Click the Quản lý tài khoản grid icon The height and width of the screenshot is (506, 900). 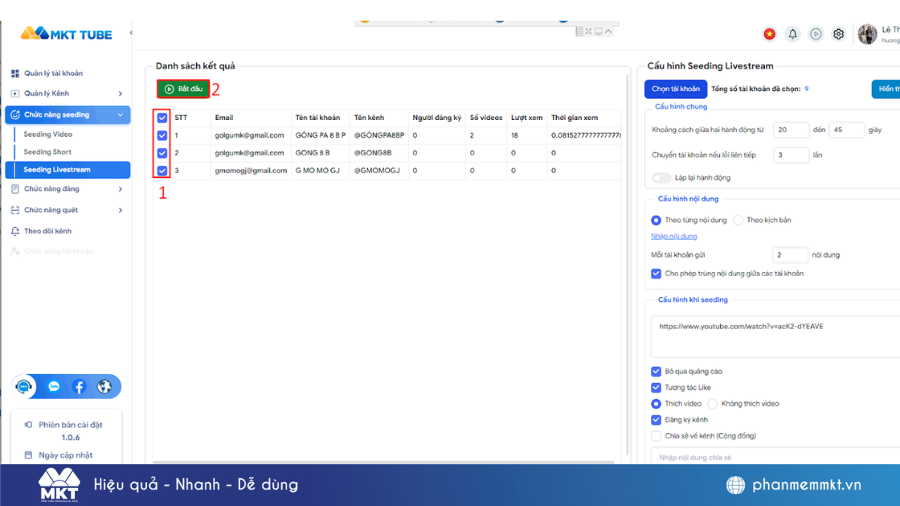(x=15, y=73)
